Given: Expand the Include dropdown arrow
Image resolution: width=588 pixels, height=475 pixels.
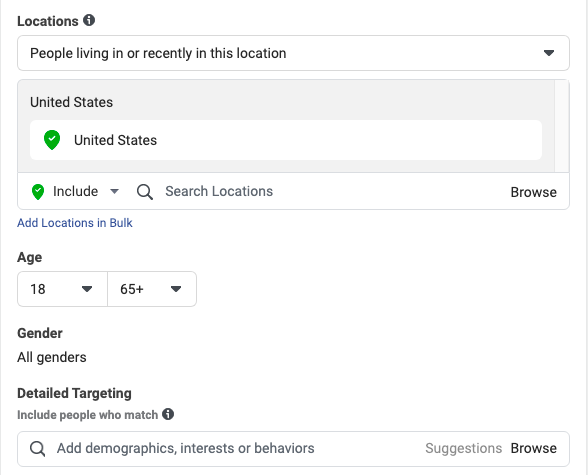Looking at the screenshot, I should (x=114, y=192).
